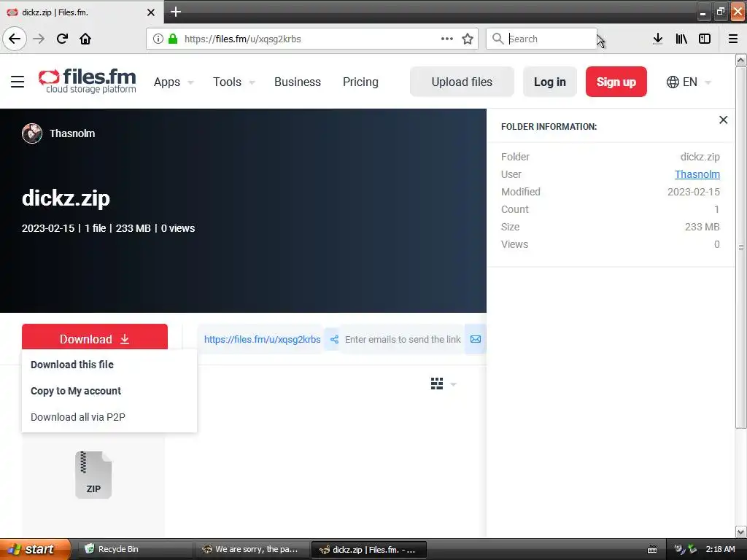The image size is (747, 560).
Task: Open page actions three-dot menu
Action: point(447,39)
